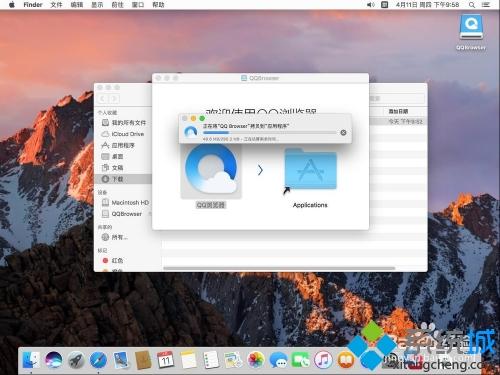Open Notes from the Dock

[x=188, y=360]
